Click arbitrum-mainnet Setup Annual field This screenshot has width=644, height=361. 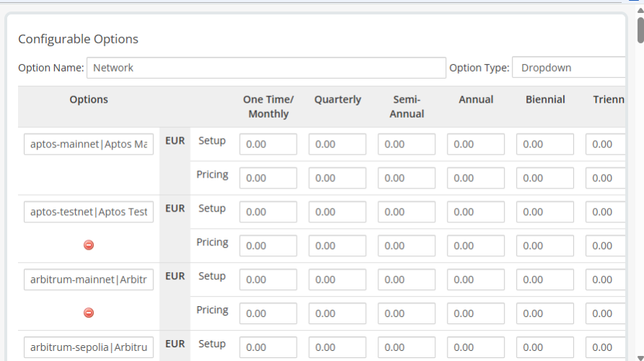[476, 279]
